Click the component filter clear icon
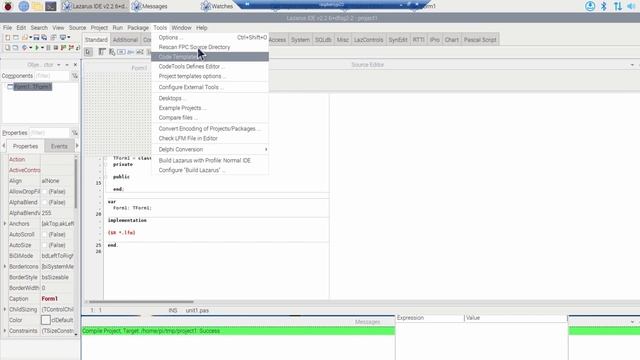Image resolution: width=640 pixels, height=360 pixels. pyautogui.click(x=75, y=76)
